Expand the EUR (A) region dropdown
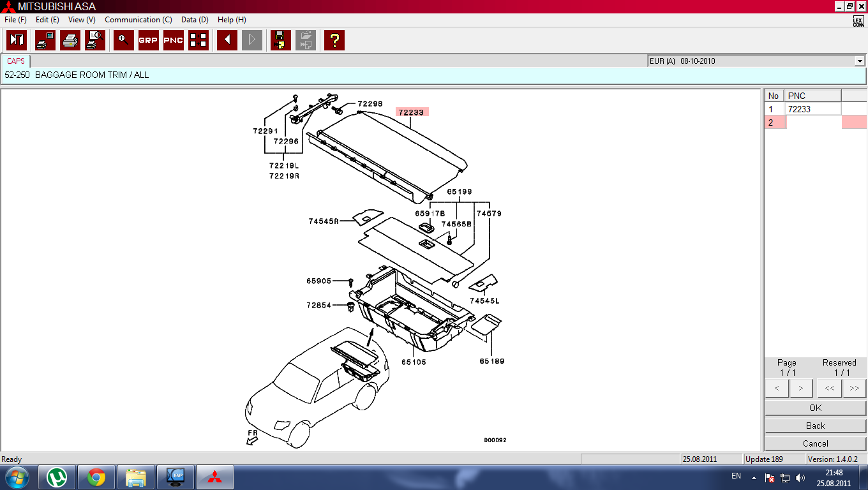 (859, 61)
